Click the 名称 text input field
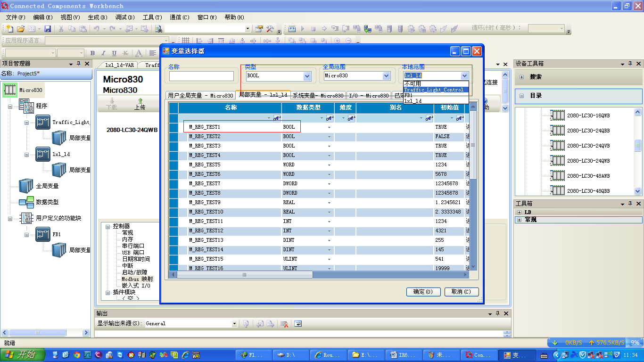 click(x=201, y=76)
